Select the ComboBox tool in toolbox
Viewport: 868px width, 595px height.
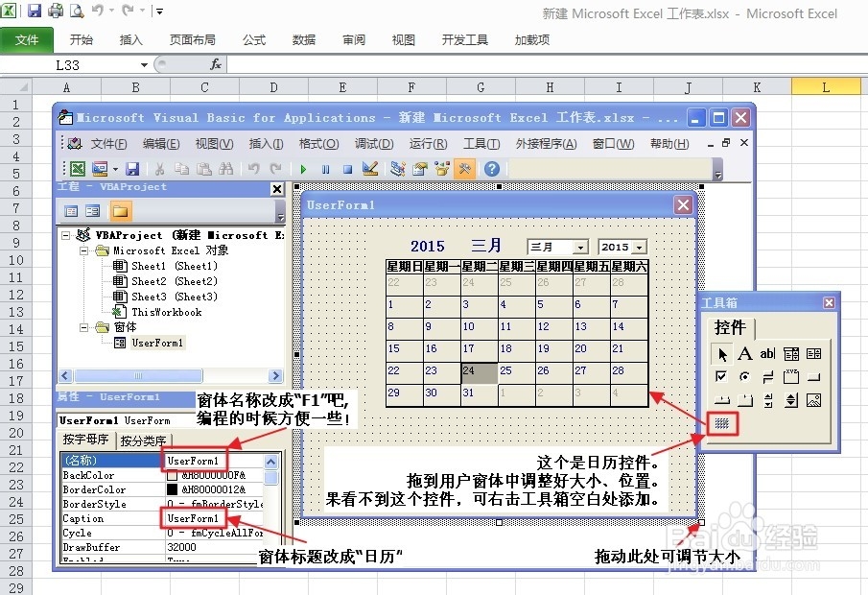[x=791, y=353]
